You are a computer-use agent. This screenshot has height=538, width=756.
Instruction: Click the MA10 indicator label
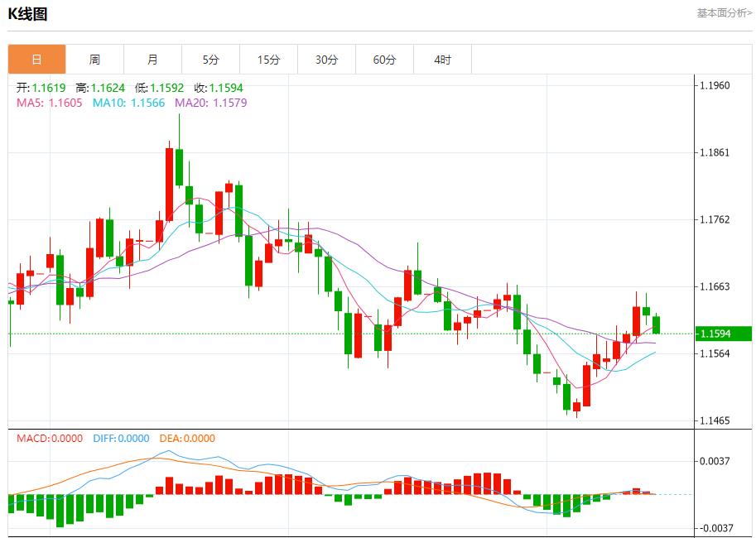tap(128, 103)
